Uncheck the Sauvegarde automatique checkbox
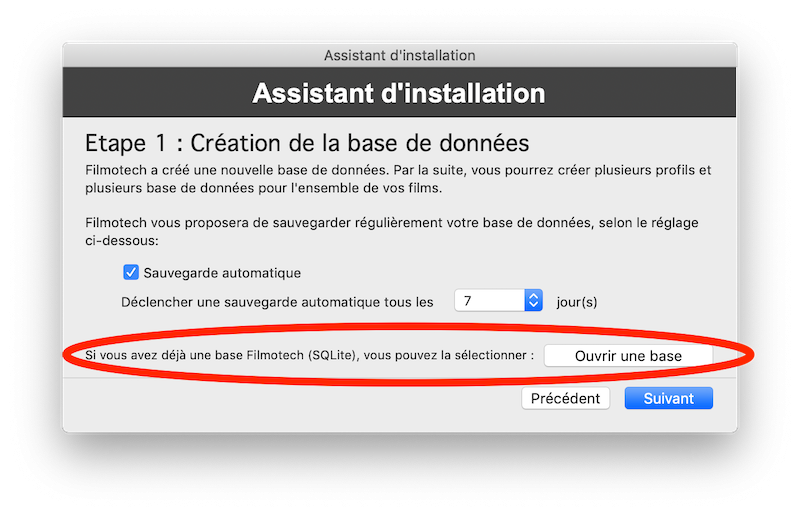800x515 pixels. click(x=131, y=272)
